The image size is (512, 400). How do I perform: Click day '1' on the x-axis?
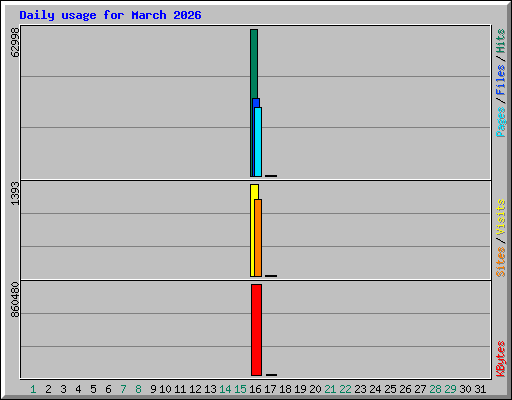(x=33, y=389)
